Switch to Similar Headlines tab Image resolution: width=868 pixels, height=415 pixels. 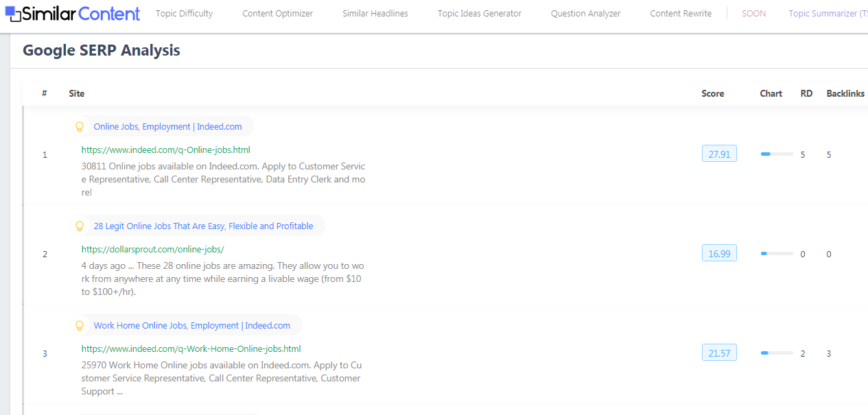[375, 14]
